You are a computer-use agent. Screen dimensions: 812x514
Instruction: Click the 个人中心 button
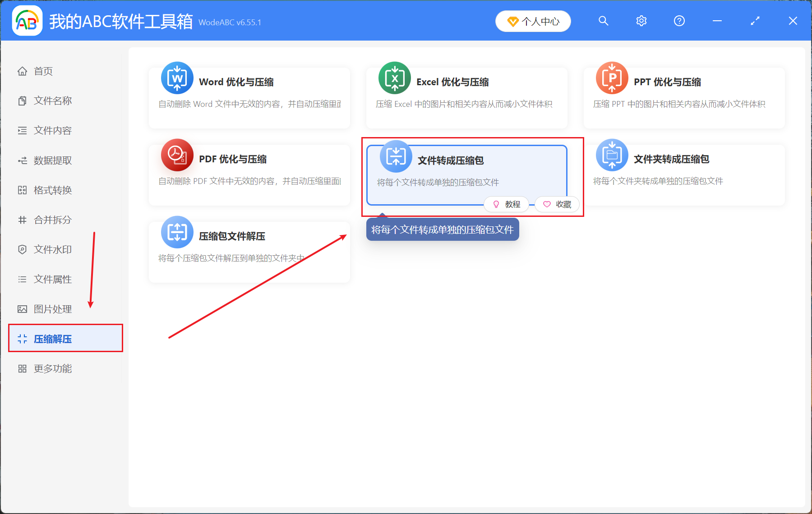coord(533,21)
